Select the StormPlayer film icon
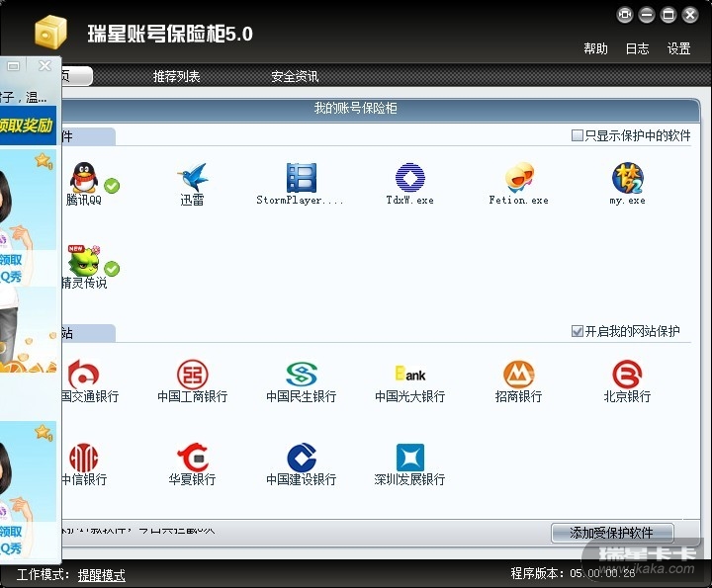The height and width of the screenshot is (588, 712). point(301,178)
